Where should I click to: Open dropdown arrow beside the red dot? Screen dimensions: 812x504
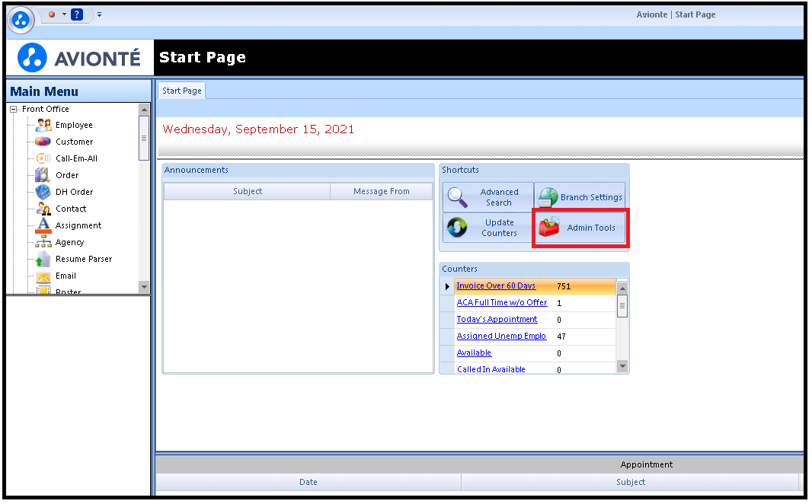pos(64,14)
